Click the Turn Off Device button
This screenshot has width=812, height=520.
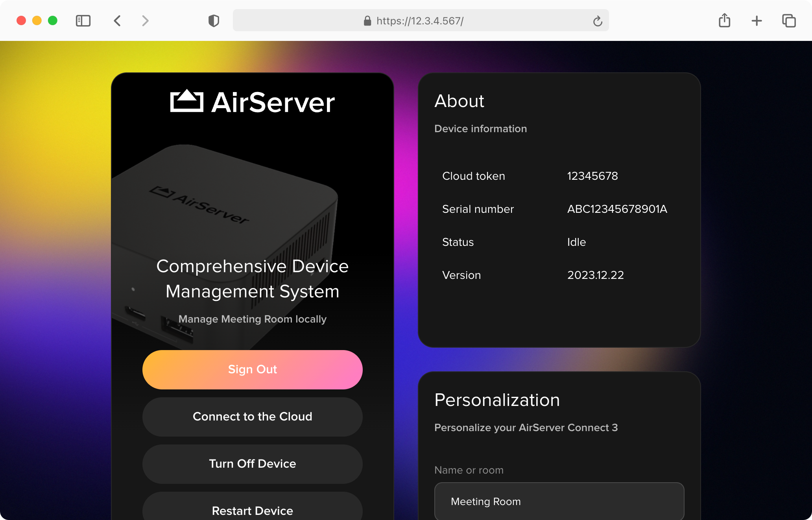coord(253,464)
